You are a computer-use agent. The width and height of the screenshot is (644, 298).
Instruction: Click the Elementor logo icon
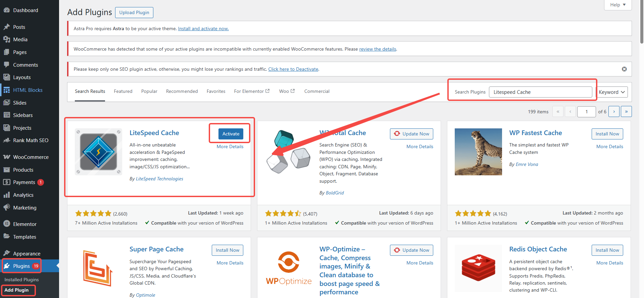click(x=7, y=224)
